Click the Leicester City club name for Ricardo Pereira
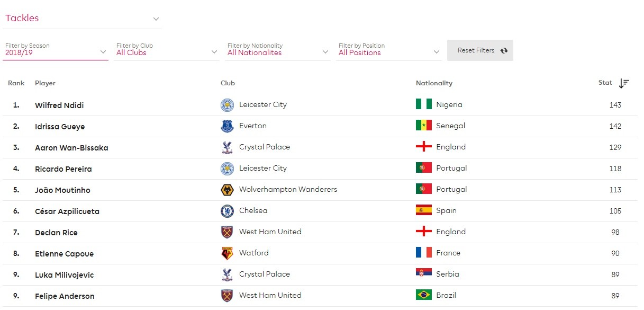The height and width of the screenshot is (310, 644). tap(262, 168)
